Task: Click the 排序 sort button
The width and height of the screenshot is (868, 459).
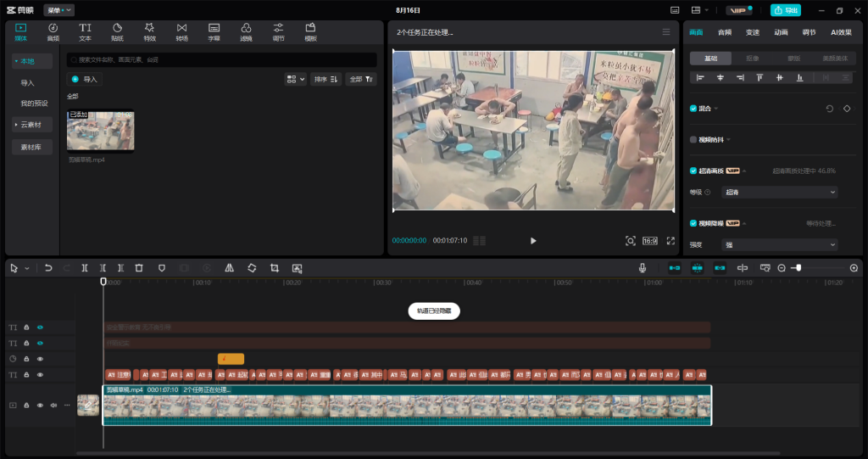Action: (326, 79)
